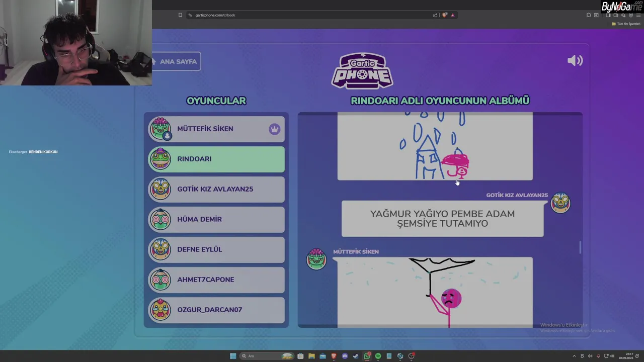This screenshot has height=362, width=644.
Task: Click the 'YAĞMUR YAĞIYO PEMBE ADAM' caption box
Action: coord(442,219)
